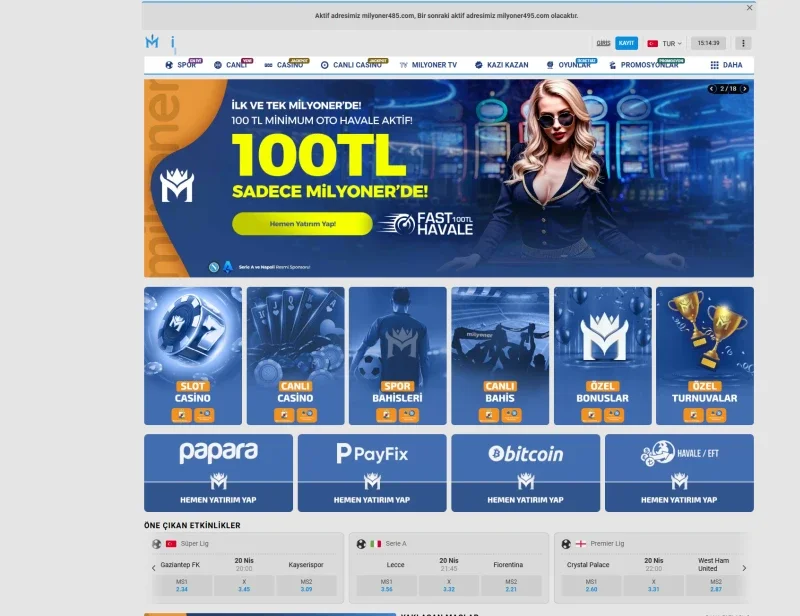The height and width of the screenshot is (616, 800).
Task: Deposit with HAVALE / EFT tile
Action: tap(679, 473)
